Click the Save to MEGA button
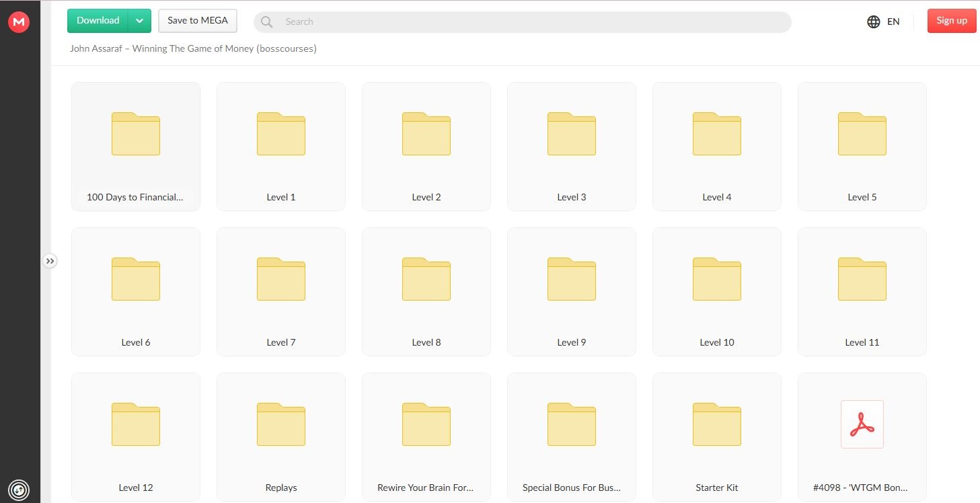The height and width of the screenshot is (503, 980). point(198,21)
